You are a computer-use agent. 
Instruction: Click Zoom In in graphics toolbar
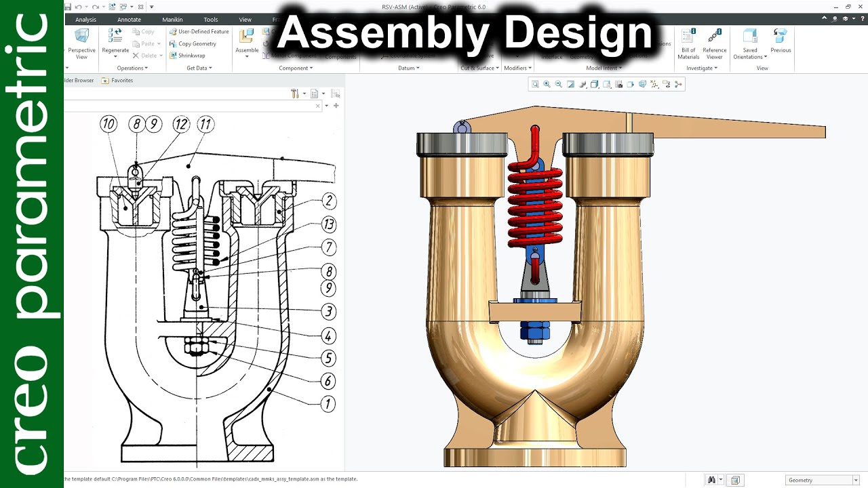(547, 84)
